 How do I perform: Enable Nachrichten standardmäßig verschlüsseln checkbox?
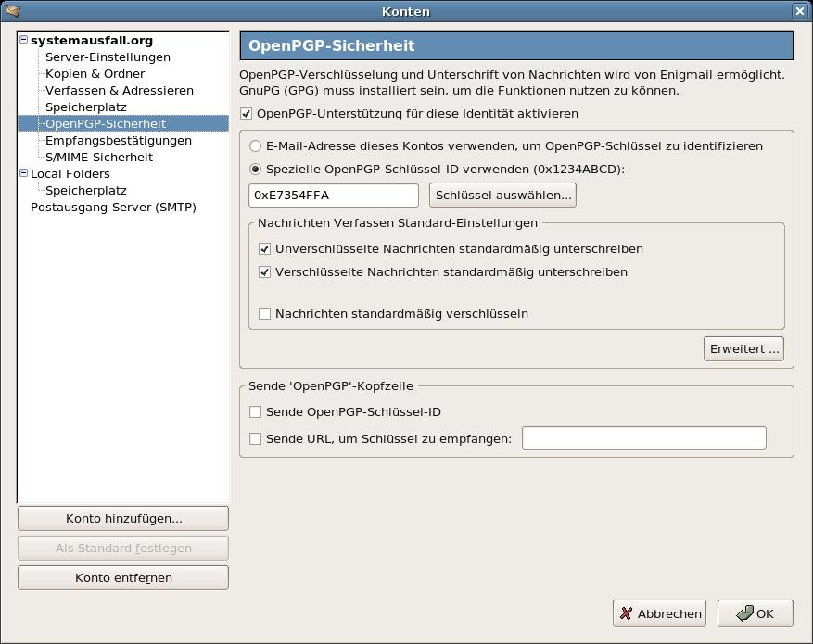pos(264,313)
